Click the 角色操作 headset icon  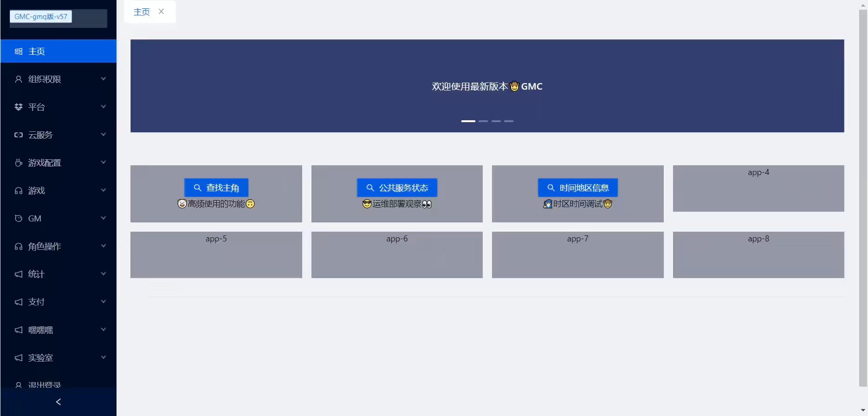(19, 247)
